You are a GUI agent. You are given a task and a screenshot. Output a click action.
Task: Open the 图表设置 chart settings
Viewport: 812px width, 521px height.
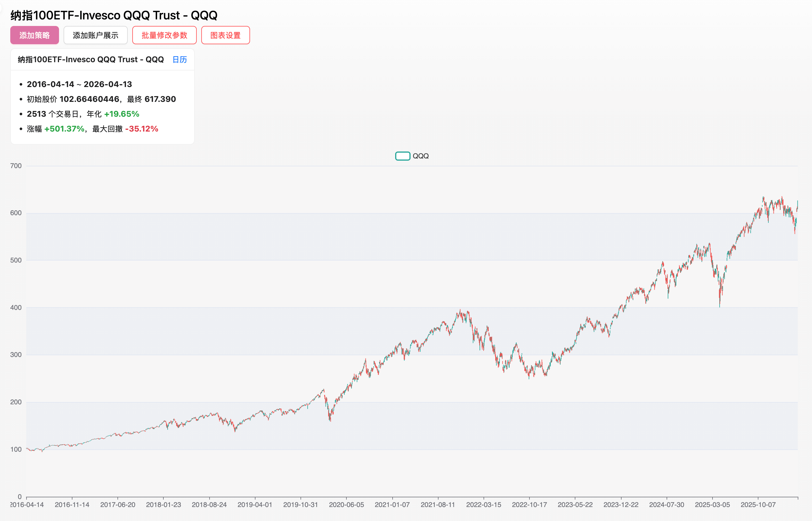(226, 35)
